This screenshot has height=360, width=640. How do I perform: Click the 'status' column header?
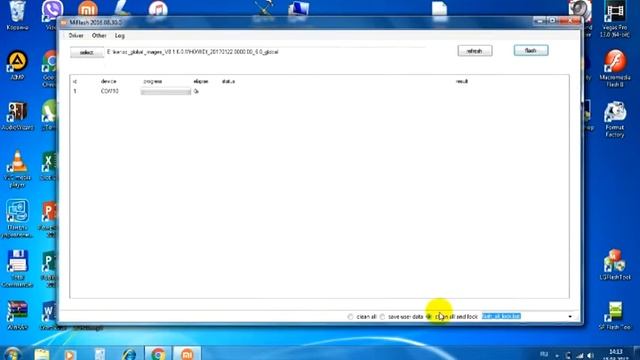pos(228,81)
